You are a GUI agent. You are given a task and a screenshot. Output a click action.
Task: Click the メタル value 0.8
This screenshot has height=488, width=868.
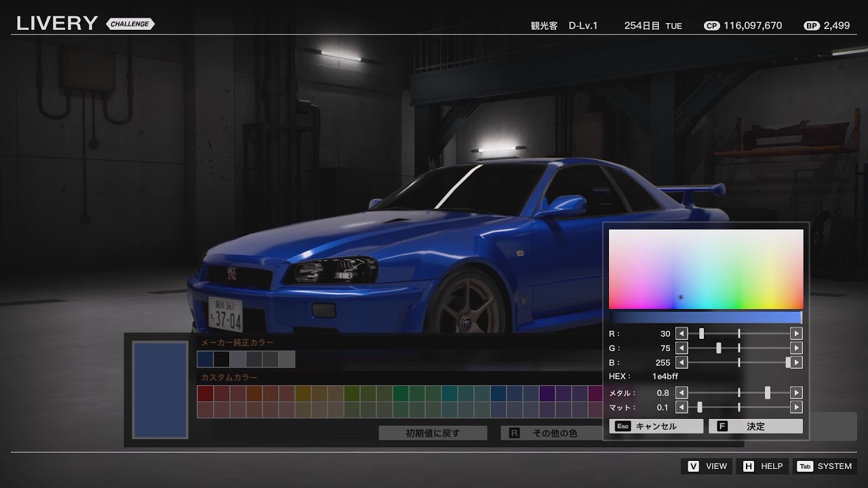pyautogui.click(x=663, y=392)
